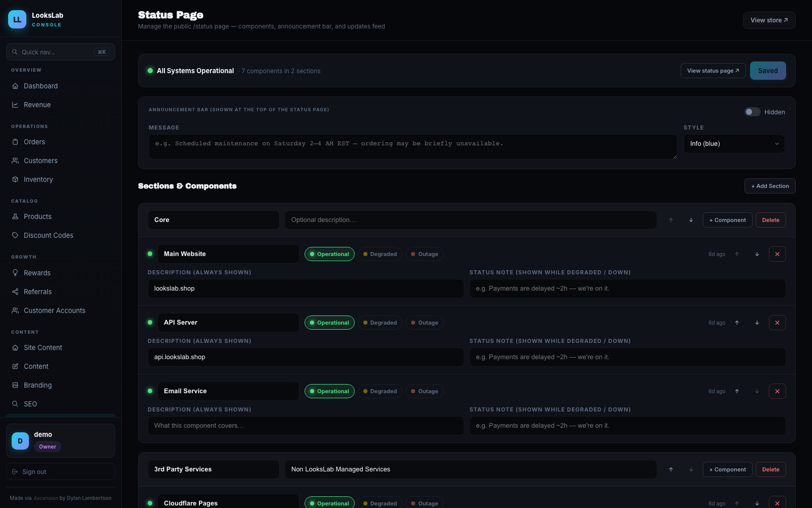This screenshot has height=508, width=812.
Task: Navigate to Customers
Action: point(60,161)
